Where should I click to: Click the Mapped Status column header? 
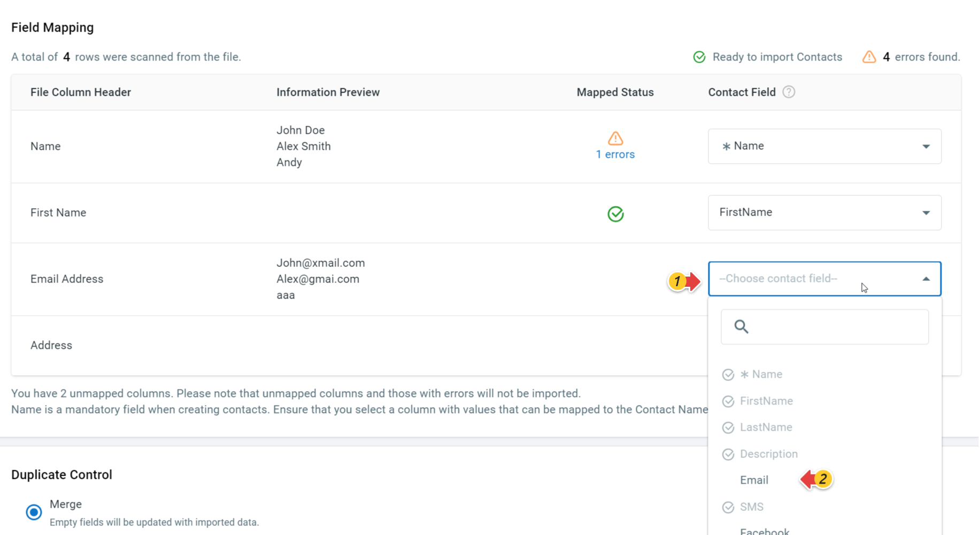coord(615,92)
